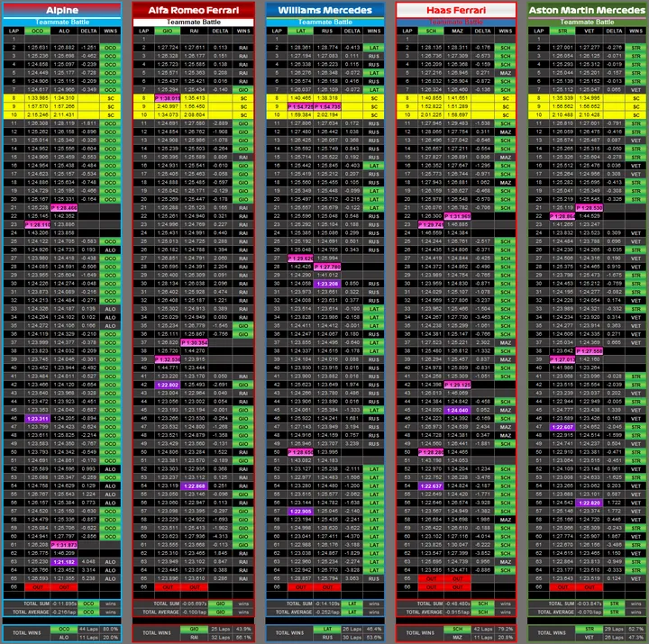Click the Haas Ferrari team header

coord(456,10)
